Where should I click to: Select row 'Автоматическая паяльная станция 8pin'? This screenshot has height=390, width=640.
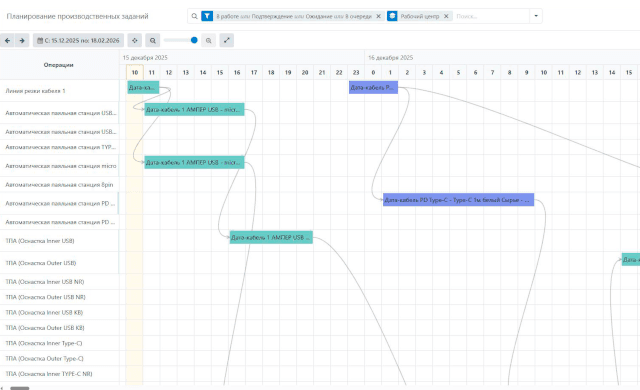(x=60, y=184)
